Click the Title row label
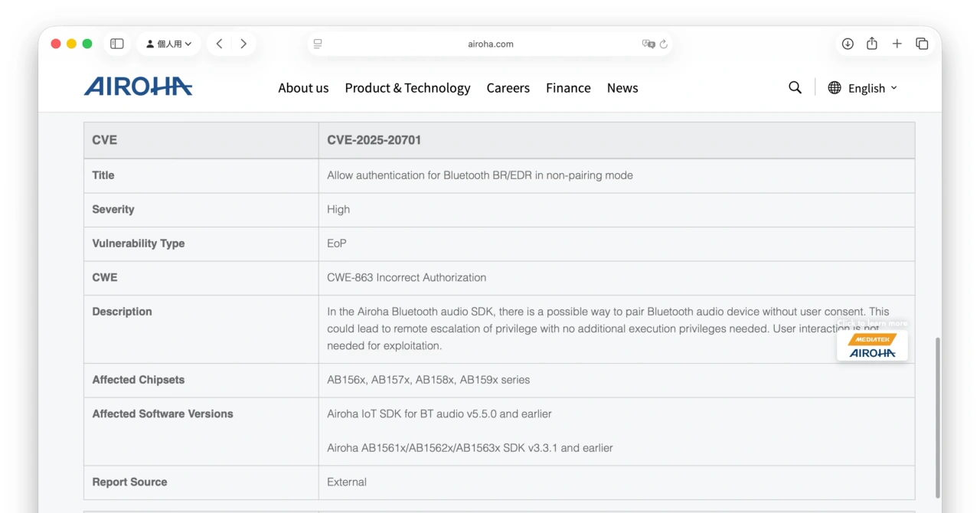 click(x=103, y=175)
